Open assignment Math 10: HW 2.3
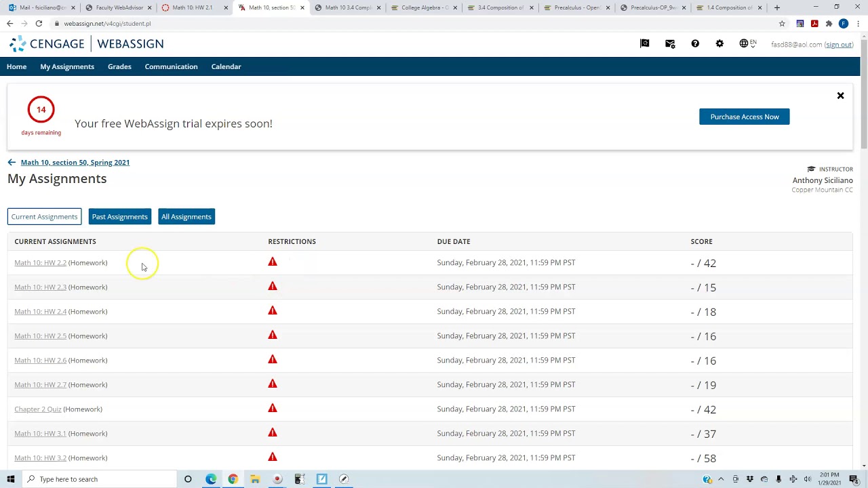 click(x=41, y=287)
